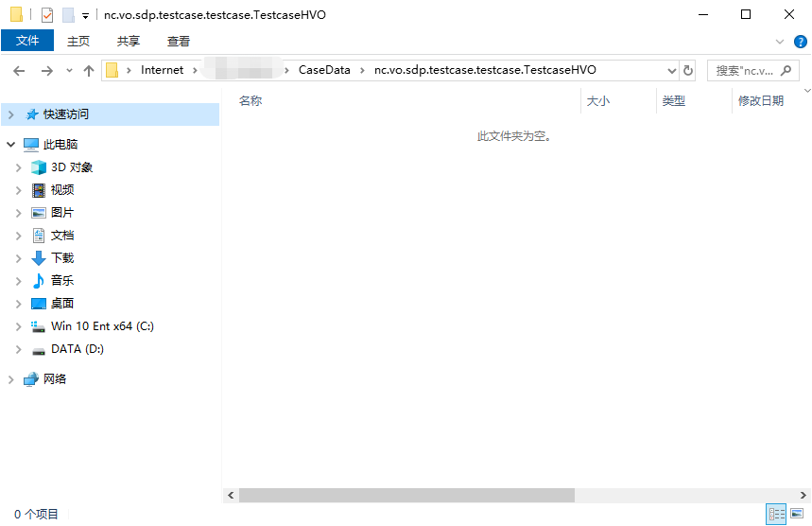Select 快速访问 in the navigation pane
This screenshot has width=812, height=526.
point(110,114)
